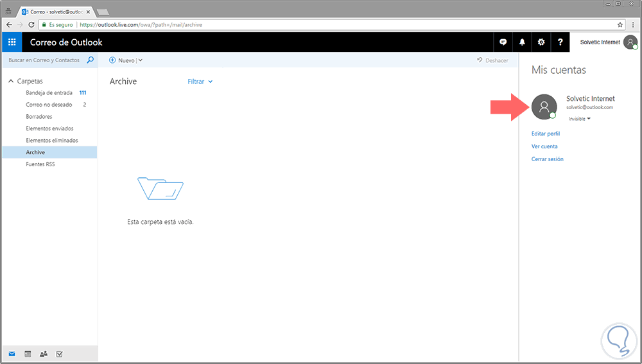Click the plus icon next to Nuevo

(112, 60)
